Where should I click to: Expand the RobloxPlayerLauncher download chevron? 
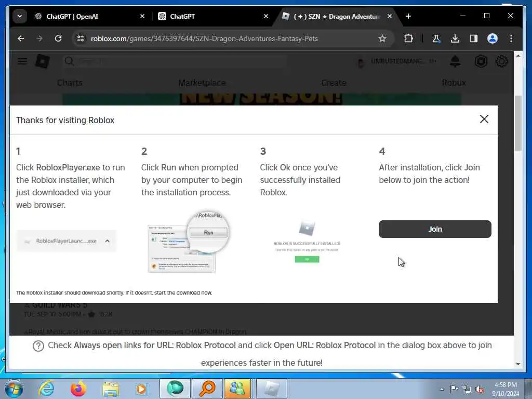point(107,241)
